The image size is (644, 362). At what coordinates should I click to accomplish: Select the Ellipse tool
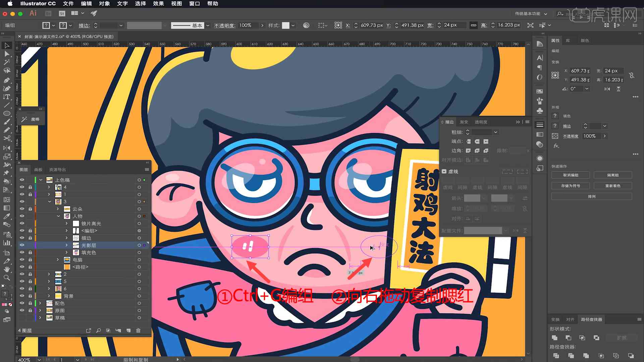pyautogui.click(x=7, y=114)
